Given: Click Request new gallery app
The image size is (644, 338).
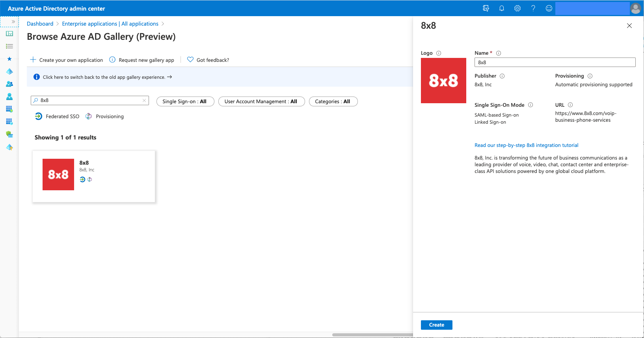Looking at the screenshot, I should 141,60.
